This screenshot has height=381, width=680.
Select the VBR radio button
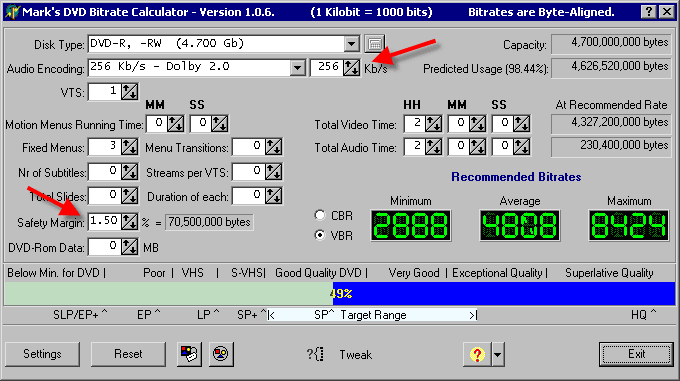[320, 235]
